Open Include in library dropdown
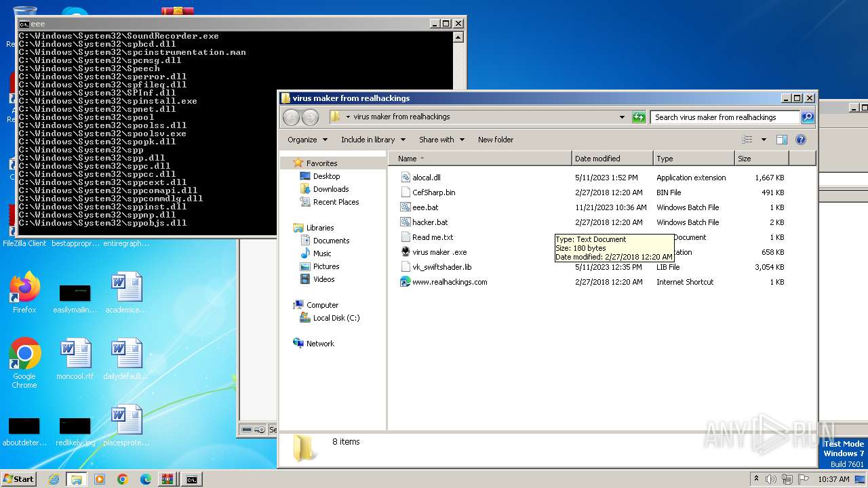 click(373, 140)
